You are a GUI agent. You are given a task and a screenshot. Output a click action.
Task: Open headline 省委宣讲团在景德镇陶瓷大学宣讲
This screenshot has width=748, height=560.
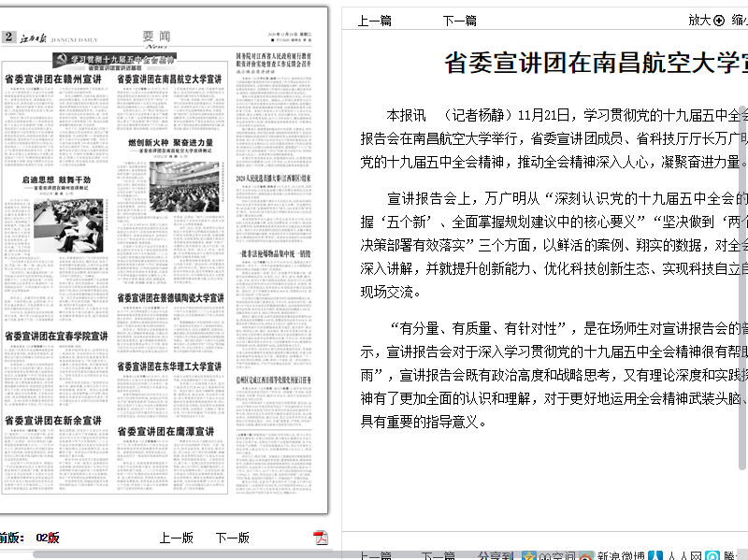tap(169, 298)
